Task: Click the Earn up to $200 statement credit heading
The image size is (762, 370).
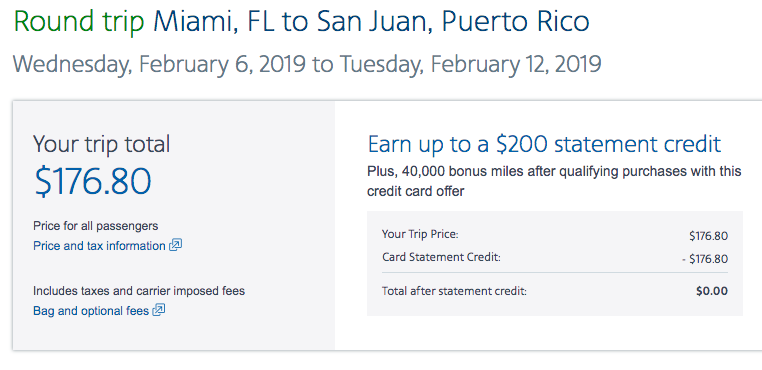Action: (544, 144)
